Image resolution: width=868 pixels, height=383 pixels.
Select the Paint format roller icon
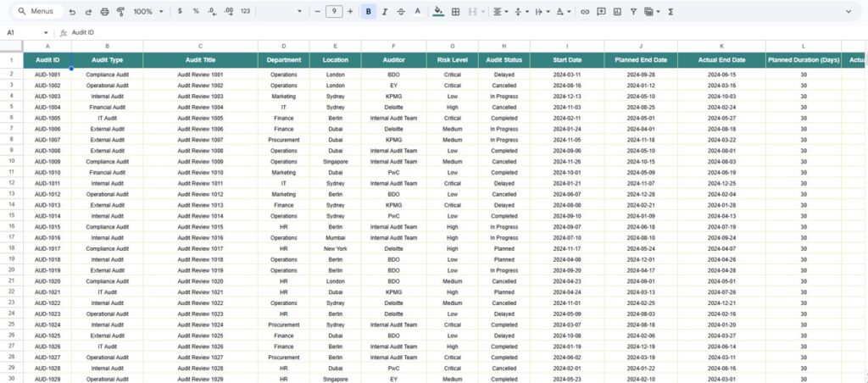click(x=120, y=12)
